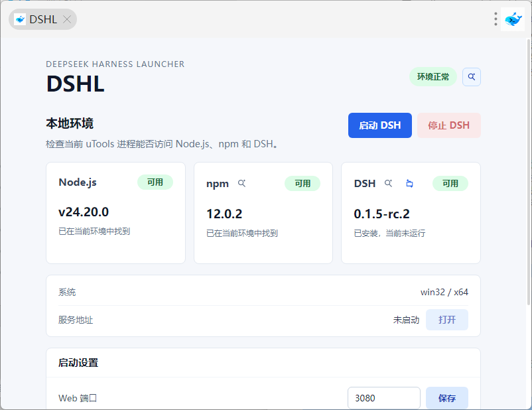Stop DSH with the 停止 DSH button
Image resolution: width=532 pixels, height=410 pixels.
pyautogui.click(x=448, y=125)
